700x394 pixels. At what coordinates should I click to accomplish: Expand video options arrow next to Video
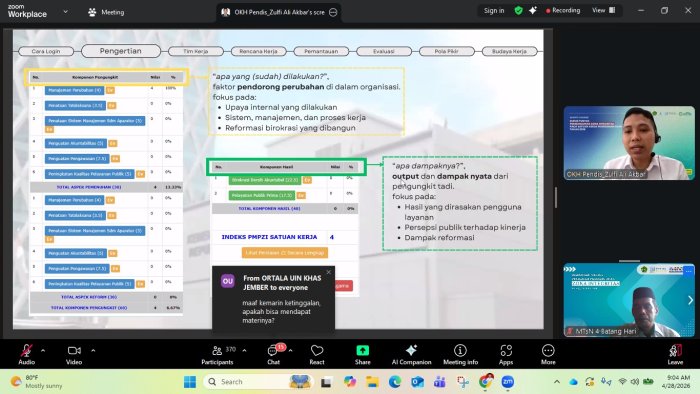coord(93,351)
